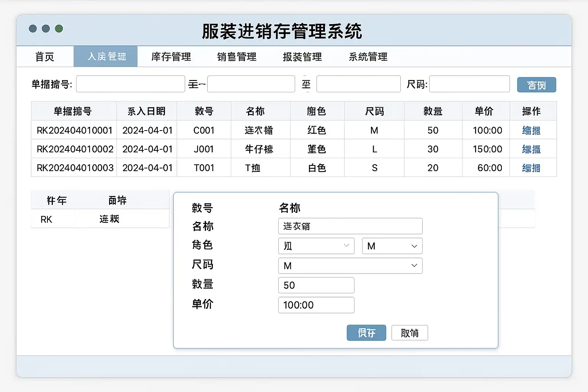Click the unit price field showing 100:00 in dialog
This screenshot has width=588, height=392.
pyautogui.click(x=316, y=305)
